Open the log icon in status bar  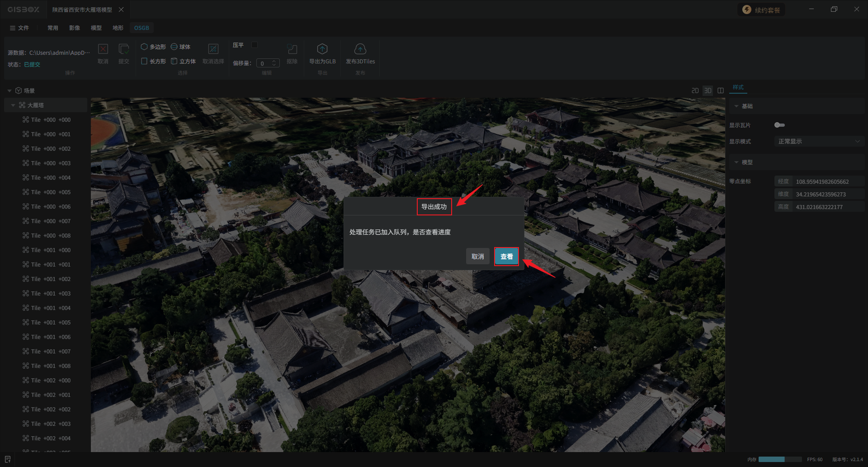pos(8,459)
